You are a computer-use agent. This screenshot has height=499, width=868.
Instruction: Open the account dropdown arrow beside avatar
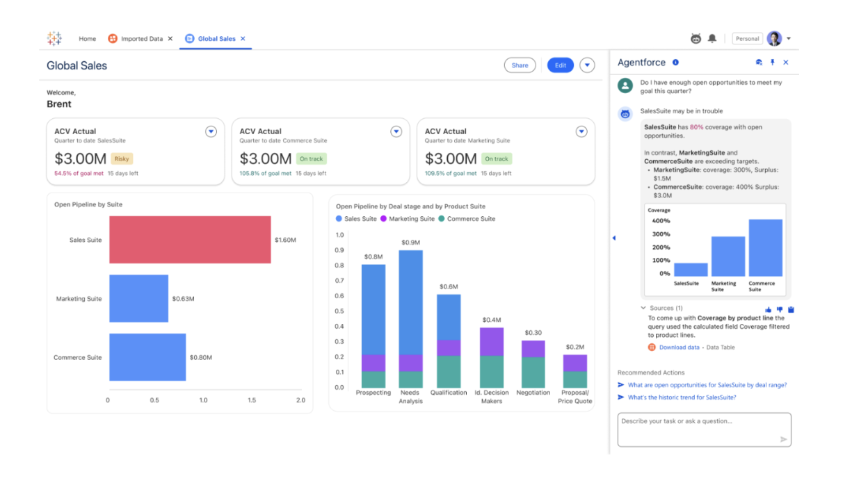(789, 39)
